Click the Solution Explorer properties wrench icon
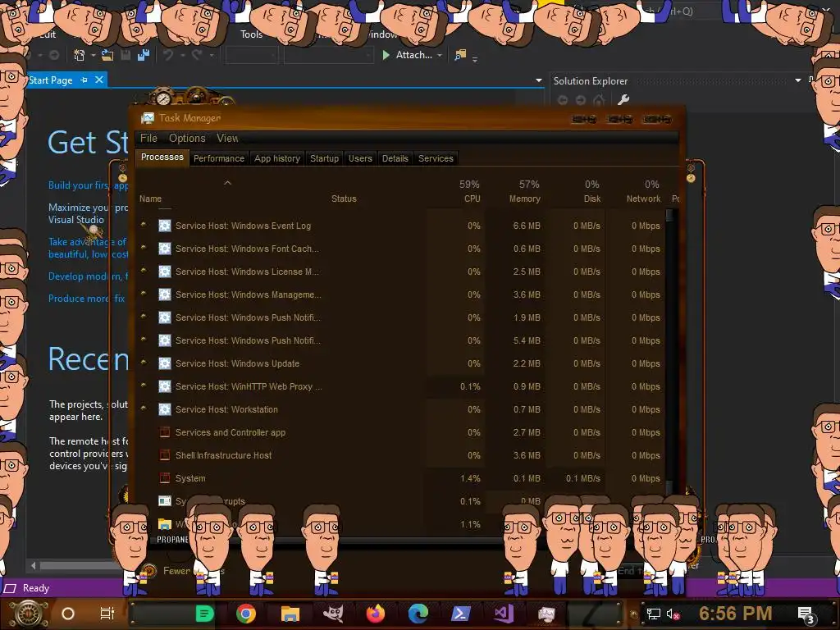This screenshot has width=840, height=630. (x=623, y=99)
